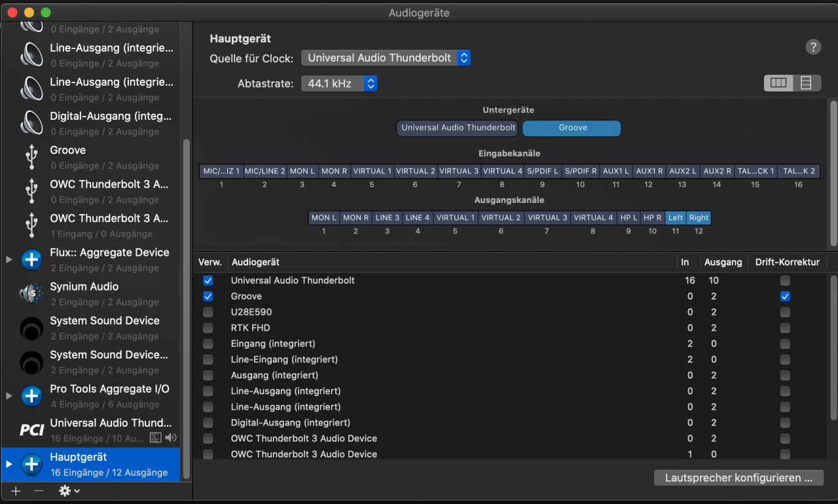The height and width of the screenshot is (504, 838).
Task: Click the USB icon next to Groove
Action: 31,158
